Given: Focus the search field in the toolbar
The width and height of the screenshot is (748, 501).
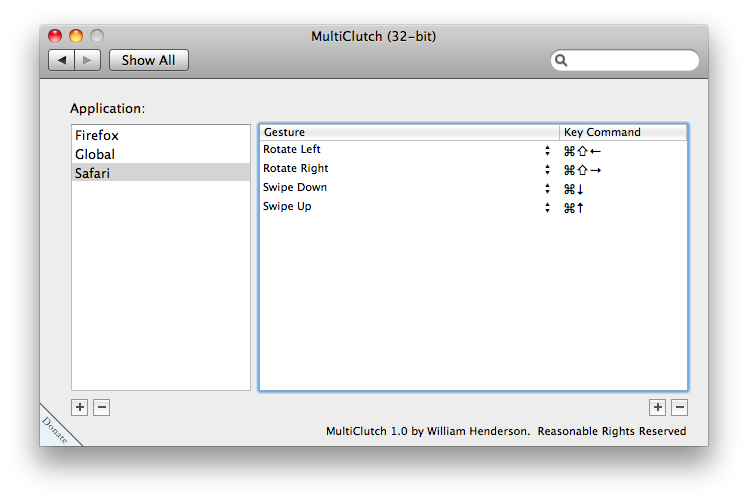Looking at the screenshot, I should pos(625,60).
